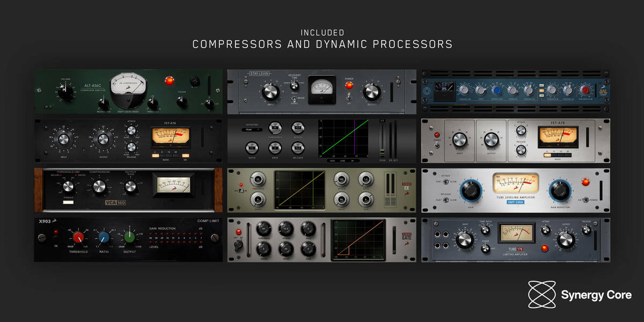Click the Stay-Levin Input knob
This screenshot has width=644, height=322.
click(270, 92)
